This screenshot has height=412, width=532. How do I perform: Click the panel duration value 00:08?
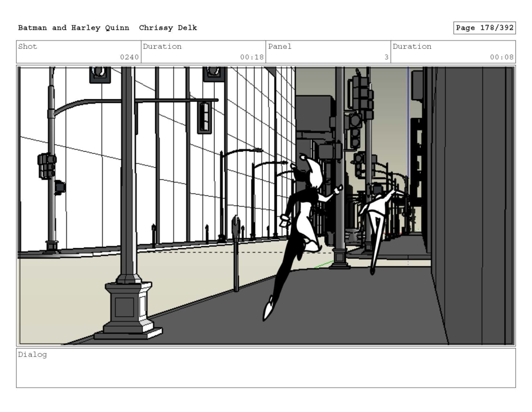[501, 57]
